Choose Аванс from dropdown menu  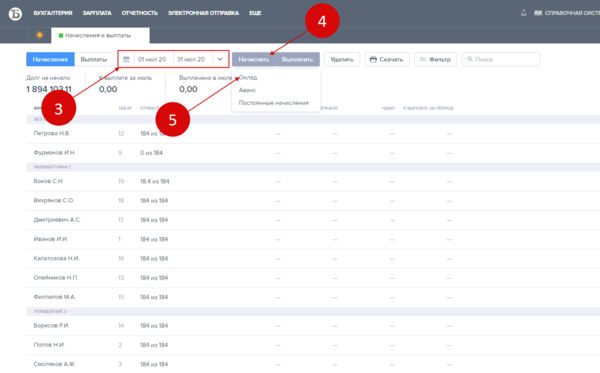247,90
